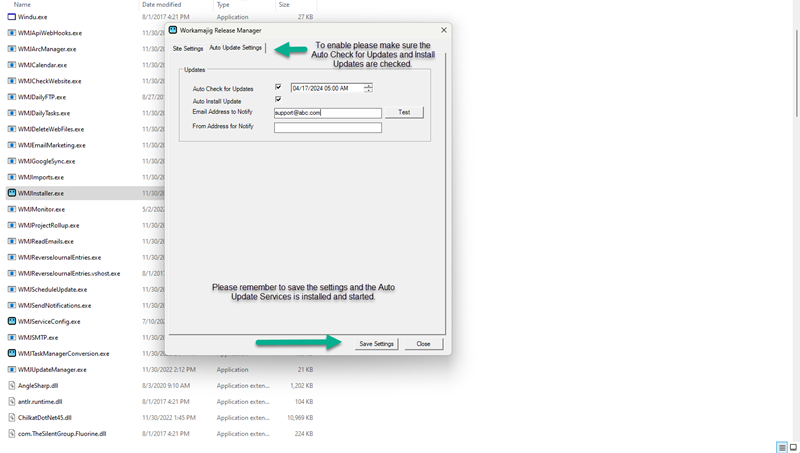This screenshot has height=453, width=800.
Task: Click the 10,969 KB size value
Action: pyautogui.click(x=300, y=417)
